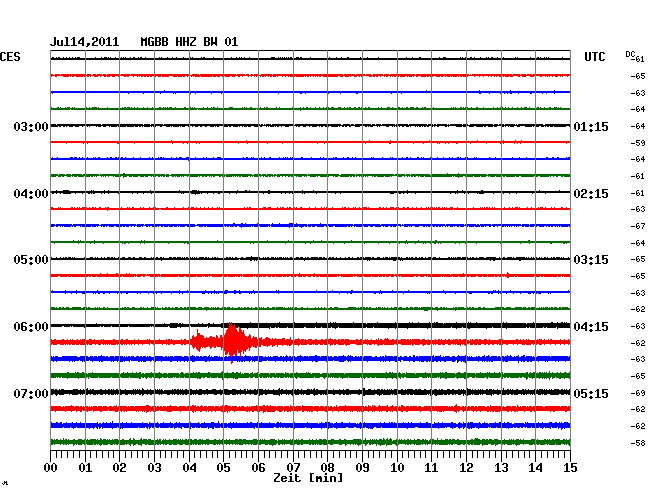Select the 15 minute tick label

tap(570, 468)
